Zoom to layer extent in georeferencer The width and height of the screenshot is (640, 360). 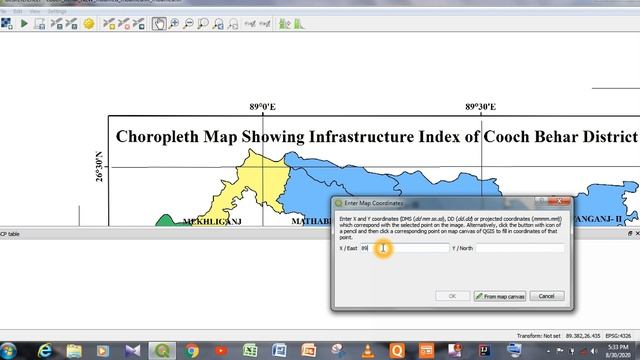coord(203,24)
